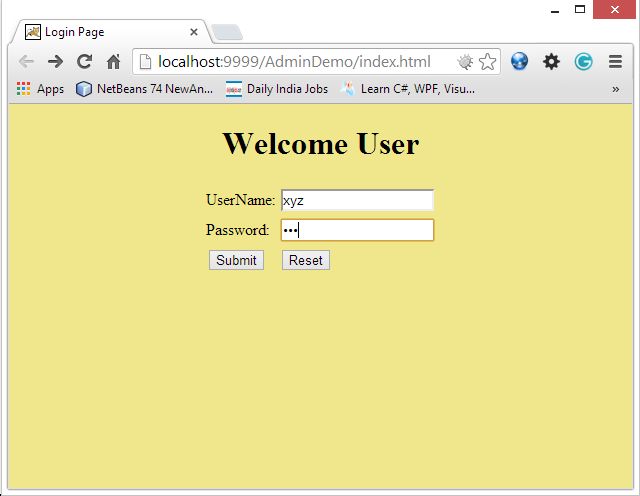Go forward with the forward arrow
Viewport: 640px width, 496px height.
click(x=56, y=62)
